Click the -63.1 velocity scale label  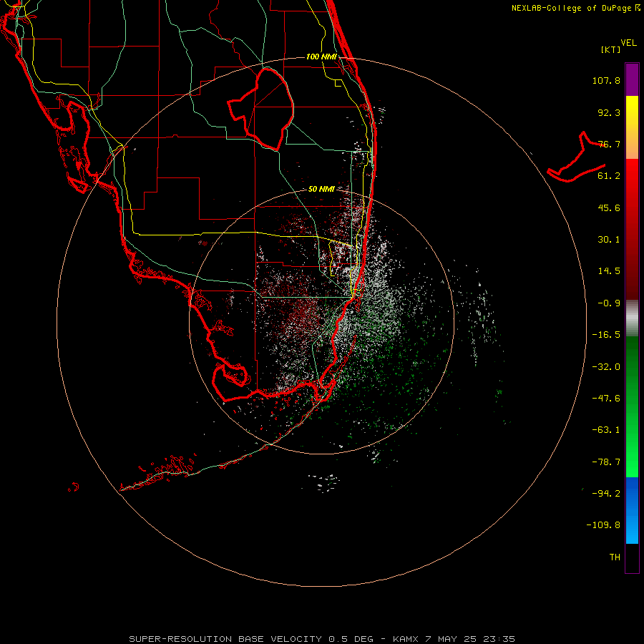click(606, 430)
